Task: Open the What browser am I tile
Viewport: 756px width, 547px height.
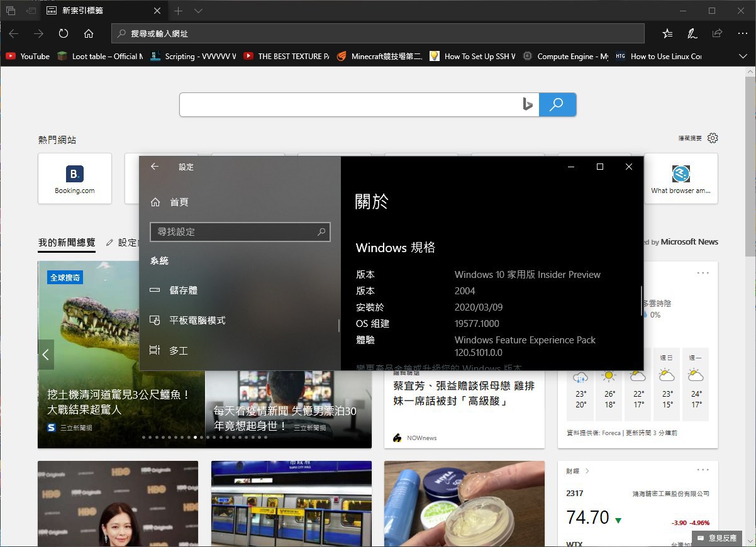Action: pos(681,179)
